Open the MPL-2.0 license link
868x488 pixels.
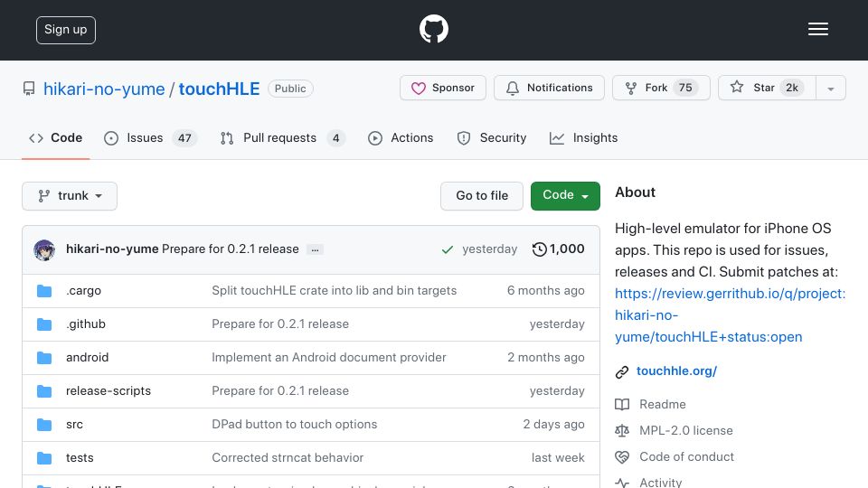pos(686,430)
